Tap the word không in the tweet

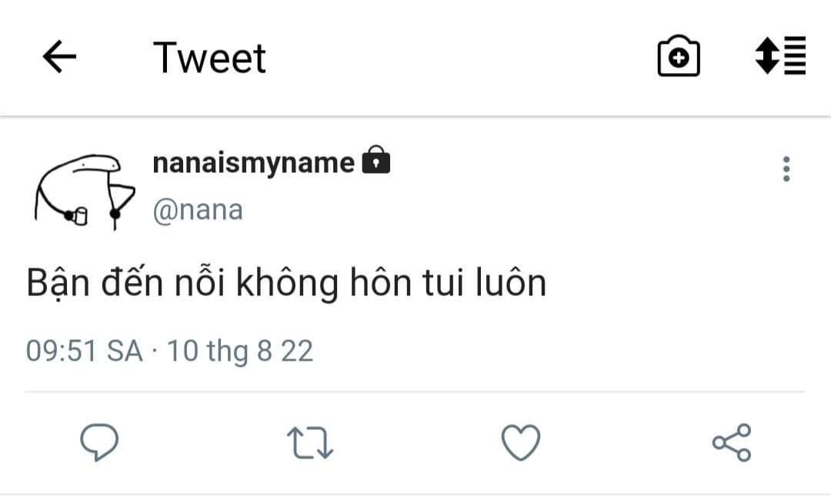[x=287, y=283]
